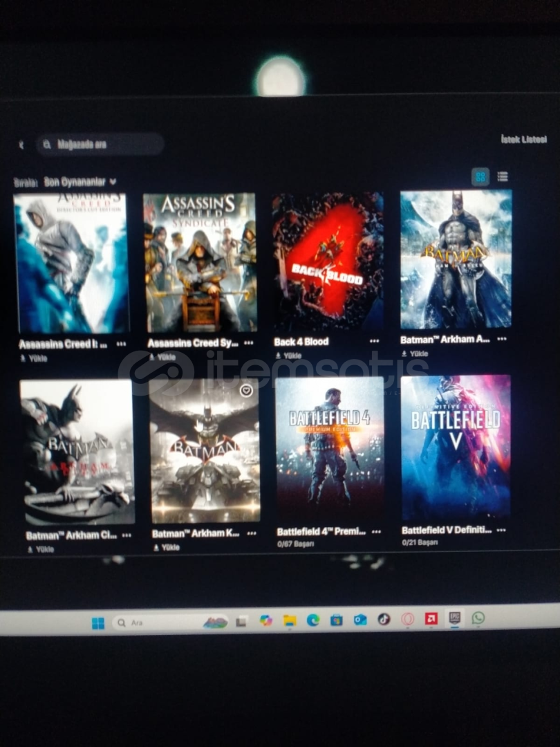Click the store search field

point(100,145)
